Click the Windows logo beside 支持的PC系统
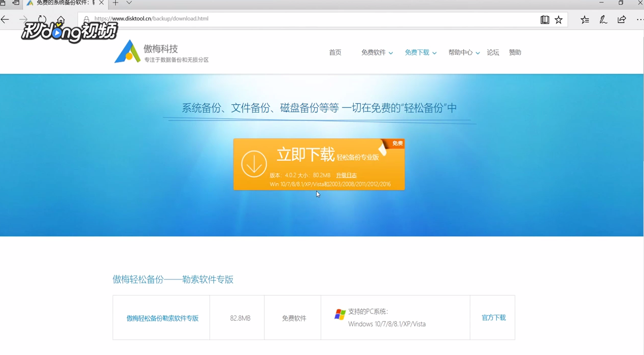This screenshot has height=355, width=644. tap(340, 314)
